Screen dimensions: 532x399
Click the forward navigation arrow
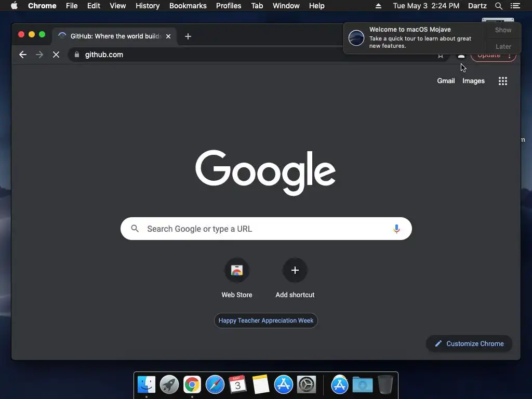point(39,55)
